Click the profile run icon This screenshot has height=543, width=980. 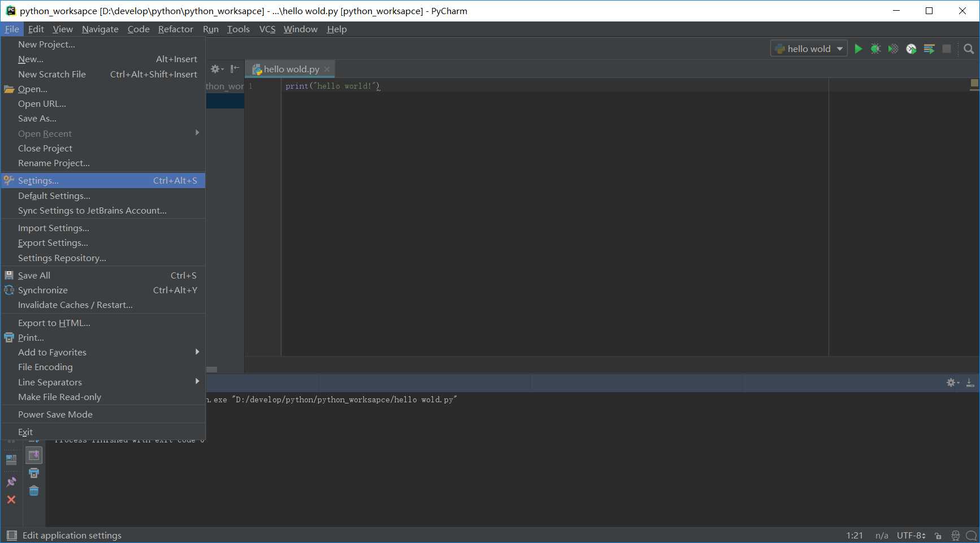pos(911,49)
